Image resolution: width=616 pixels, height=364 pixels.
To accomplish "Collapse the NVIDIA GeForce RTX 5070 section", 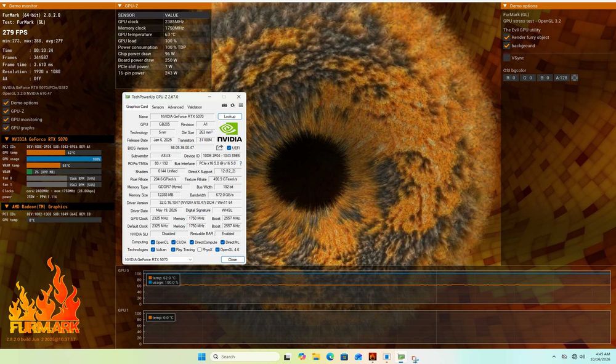I will click(6, 139).
